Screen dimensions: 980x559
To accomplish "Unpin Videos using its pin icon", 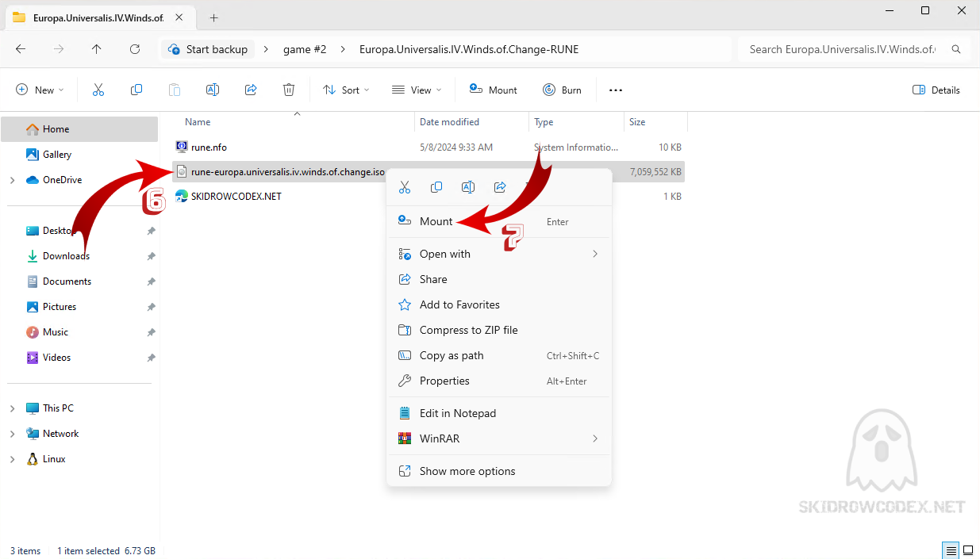I will 151,358.
